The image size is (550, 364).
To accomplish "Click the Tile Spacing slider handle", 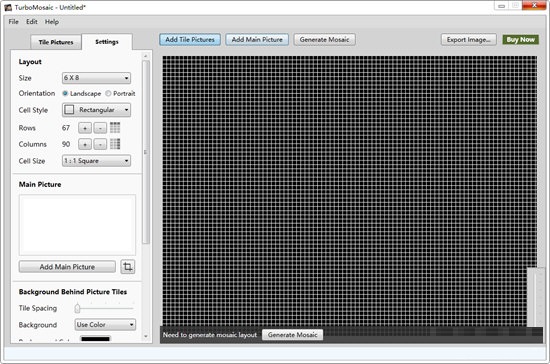I will [78, 308].
